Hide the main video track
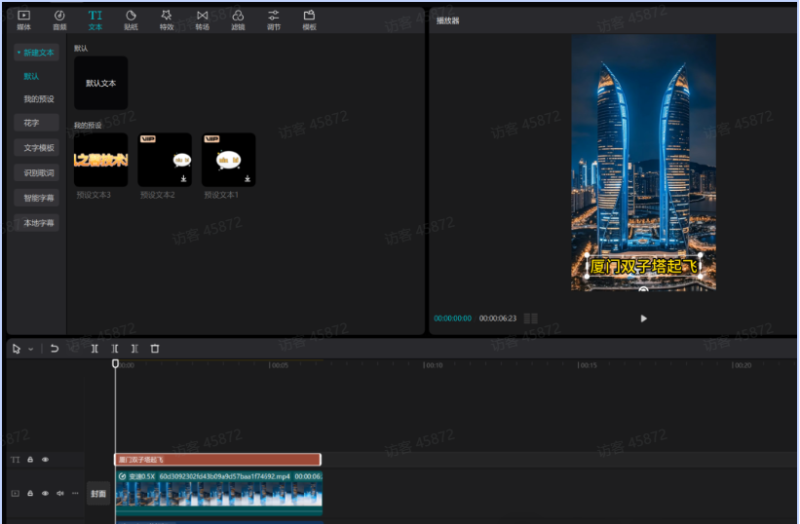 (45, 493)
